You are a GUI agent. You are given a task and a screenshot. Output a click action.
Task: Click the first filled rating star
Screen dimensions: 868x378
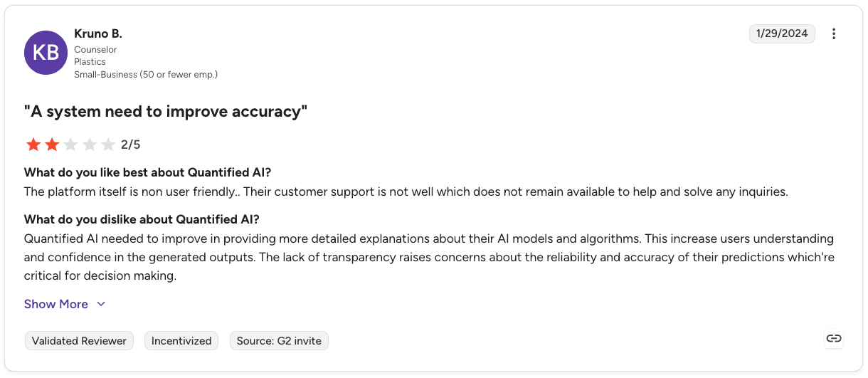[x=33, y=145]
